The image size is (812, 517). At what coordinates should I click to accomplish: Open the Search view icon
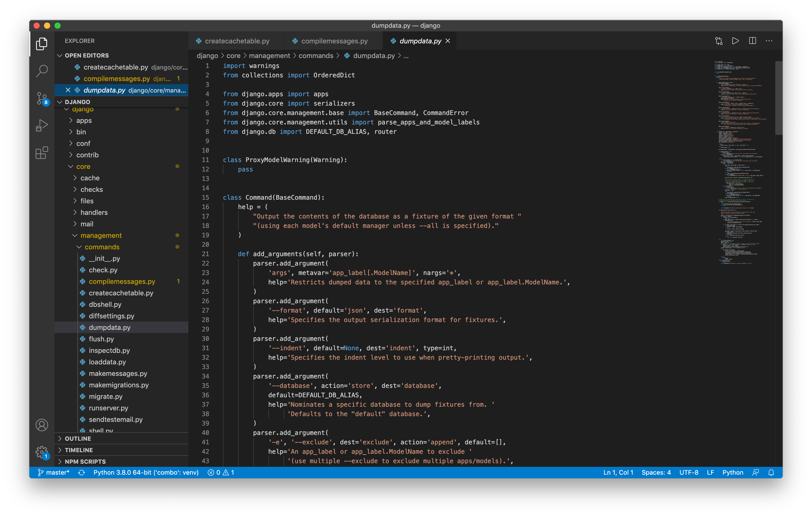[x=42, y=71]
